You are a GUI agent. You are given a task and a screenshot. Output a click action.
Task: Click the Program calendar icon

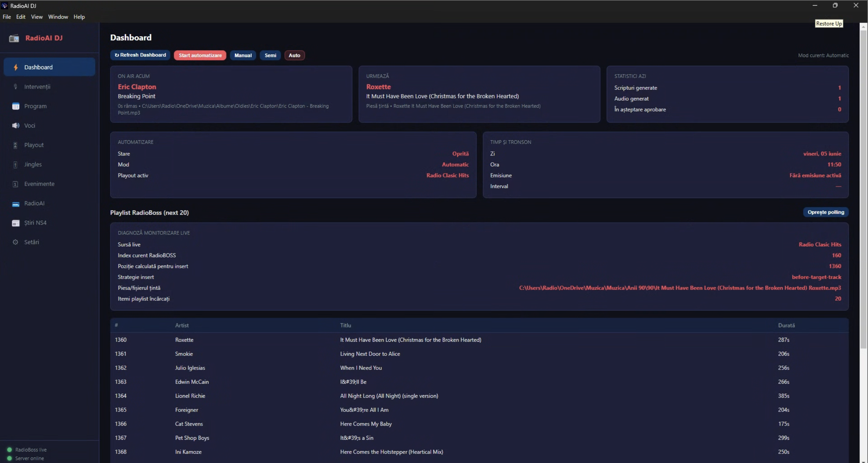tap(15, 106)
